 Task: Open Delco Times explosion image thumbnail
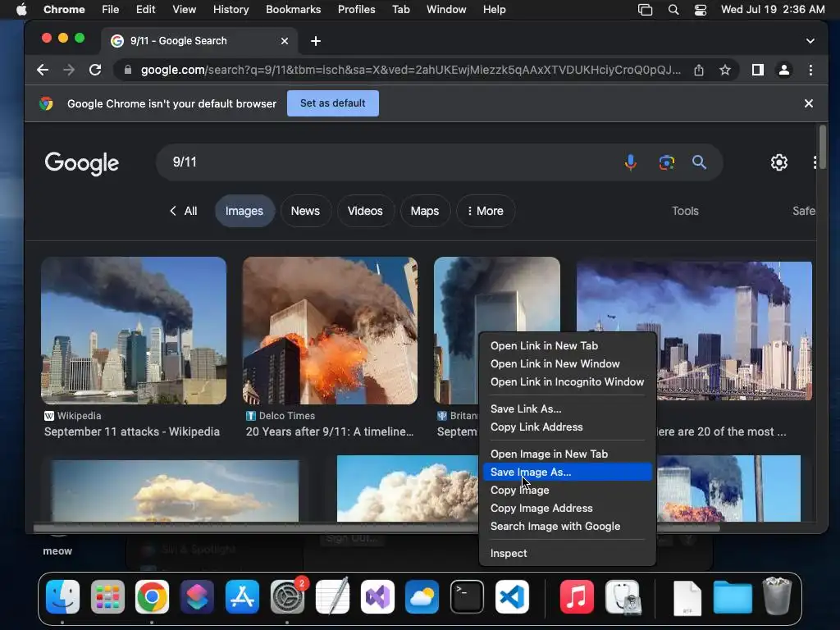point(330,331)
